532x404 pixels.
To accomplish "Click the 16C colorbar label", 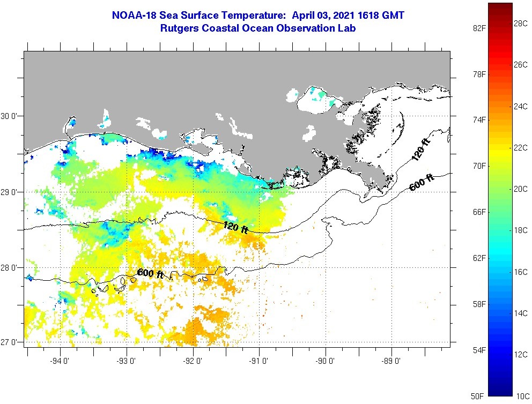I will point(521,272).
